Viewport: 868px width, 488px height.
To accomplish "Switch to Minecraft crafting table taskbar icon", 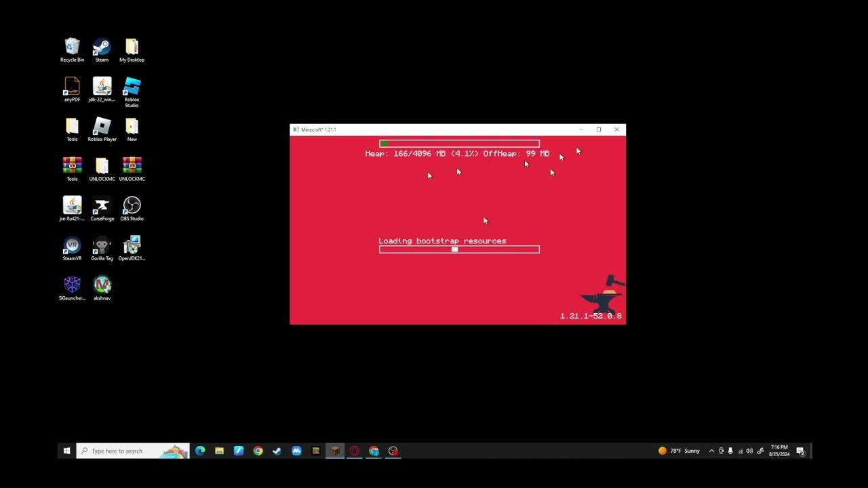I will pos(335,451).
